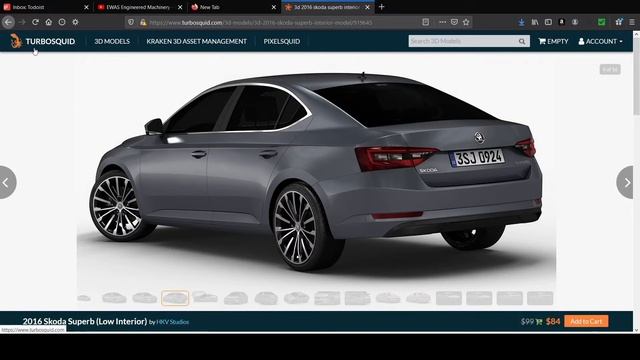Reload the current page
The height and width of the screenshot is (360, 640).
click(x=36, y=22)
